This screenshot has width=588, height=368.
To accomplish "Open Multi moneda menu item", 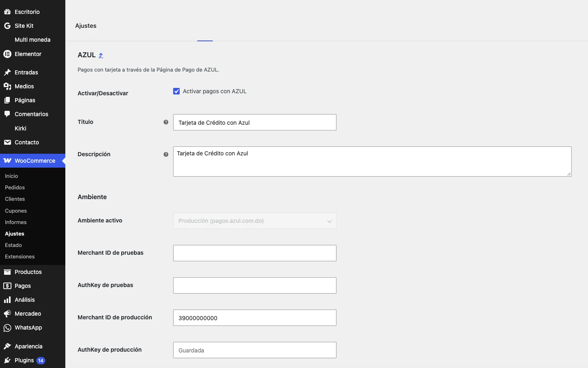I will point(33,40).
